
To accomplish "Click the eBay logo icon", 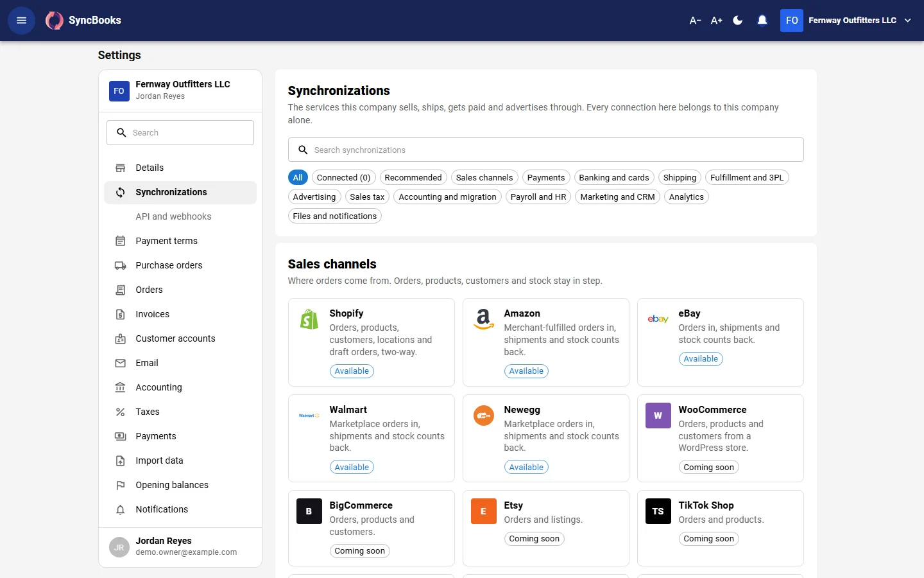I will pyautogui.click(x=658, y=319).
